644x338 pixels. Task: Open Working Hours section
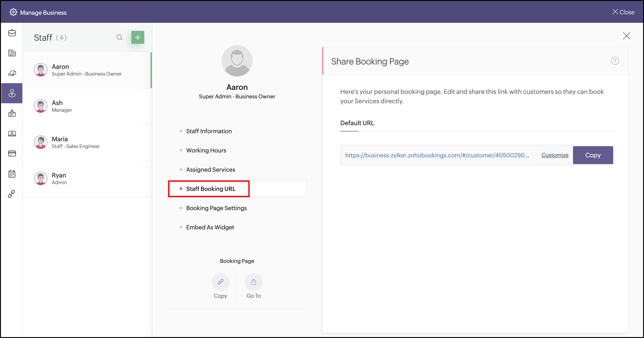(x=206, y=150)
